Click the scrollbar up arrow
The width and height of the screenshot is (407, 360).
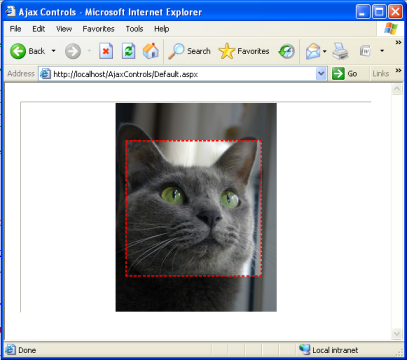click(397, 89)
